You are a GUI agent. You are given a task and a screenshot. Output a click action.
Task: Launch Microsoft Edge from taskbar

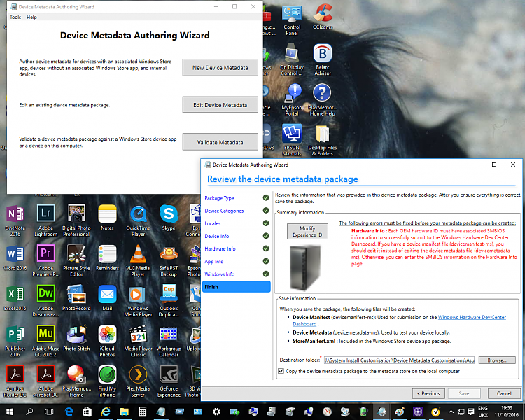[x=69, y=412]
